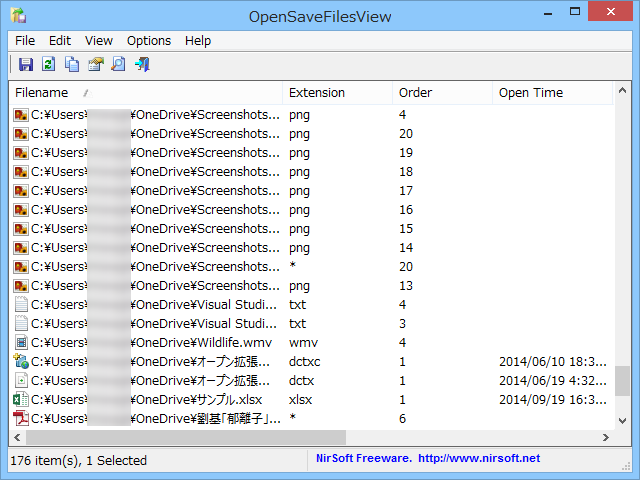Click the text file icon with order 3

(x=21, y=323)
